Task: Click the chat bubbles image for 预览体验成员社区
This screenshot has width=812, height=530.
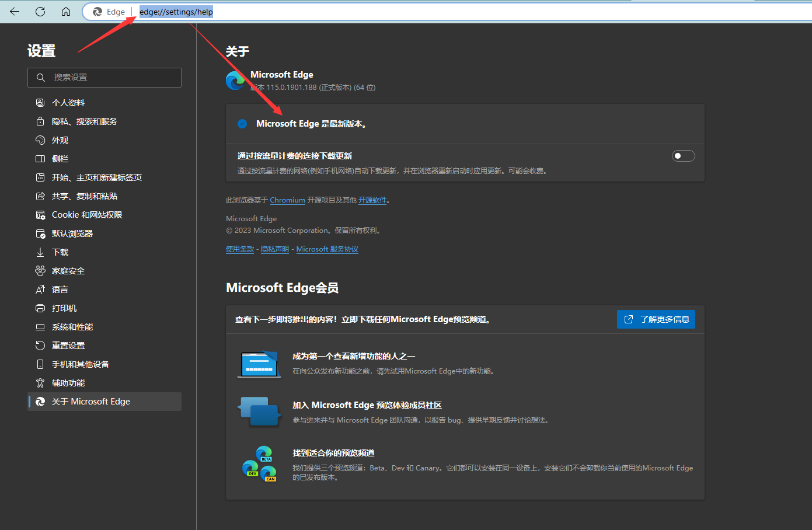Action: pyautogui.click(x=259, y=412)
